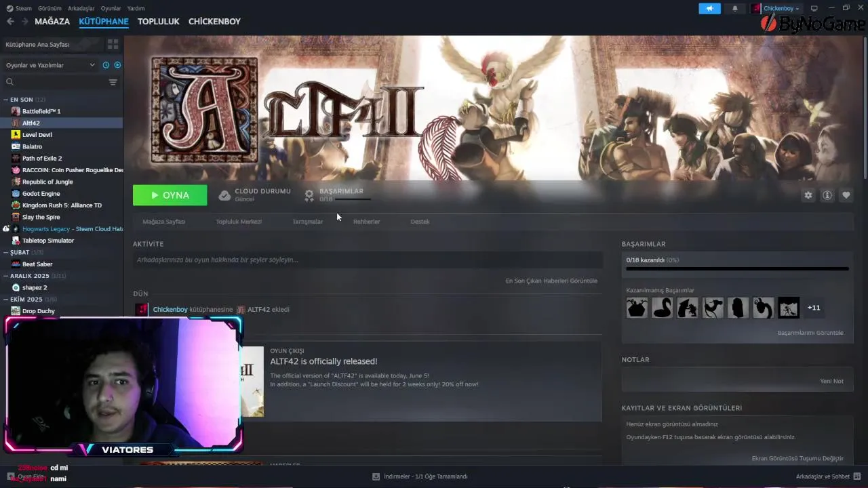The image size is (868, 488).
Task: Click the Godot Engine icon in library
Action: point(16,193)
